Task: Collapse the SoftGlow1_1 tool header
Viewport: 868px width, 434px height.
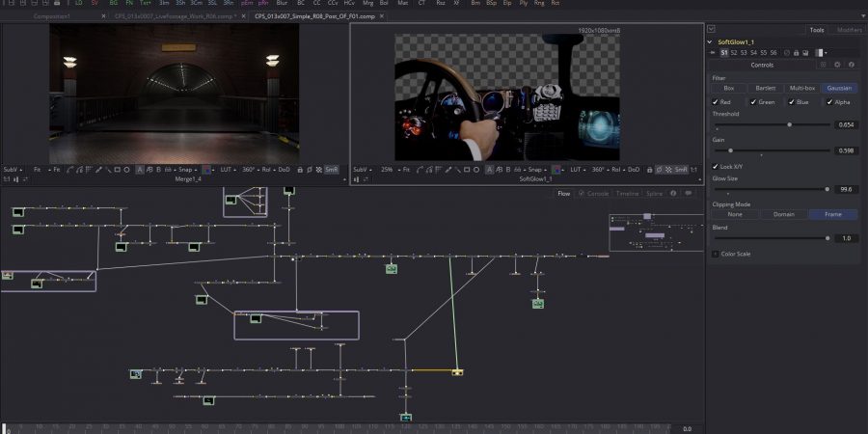Action: pos(711,42)
